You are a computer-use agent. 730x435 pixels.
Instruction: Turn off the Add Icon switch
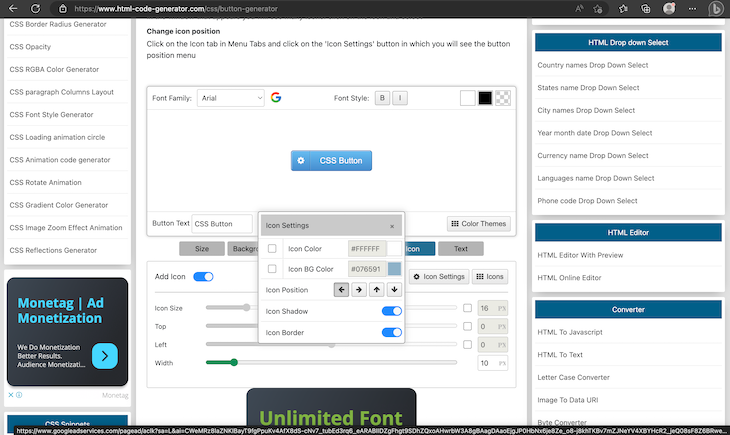203,276
